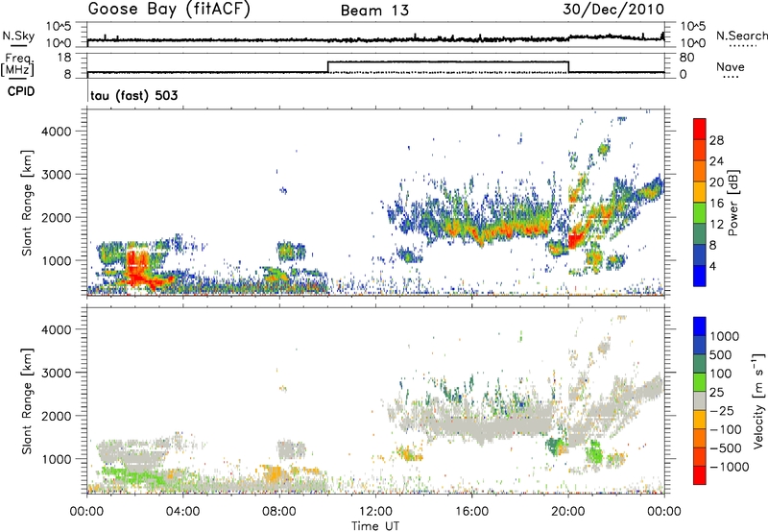Click the "4000" range tick in velocity panel

click(57, 329)
